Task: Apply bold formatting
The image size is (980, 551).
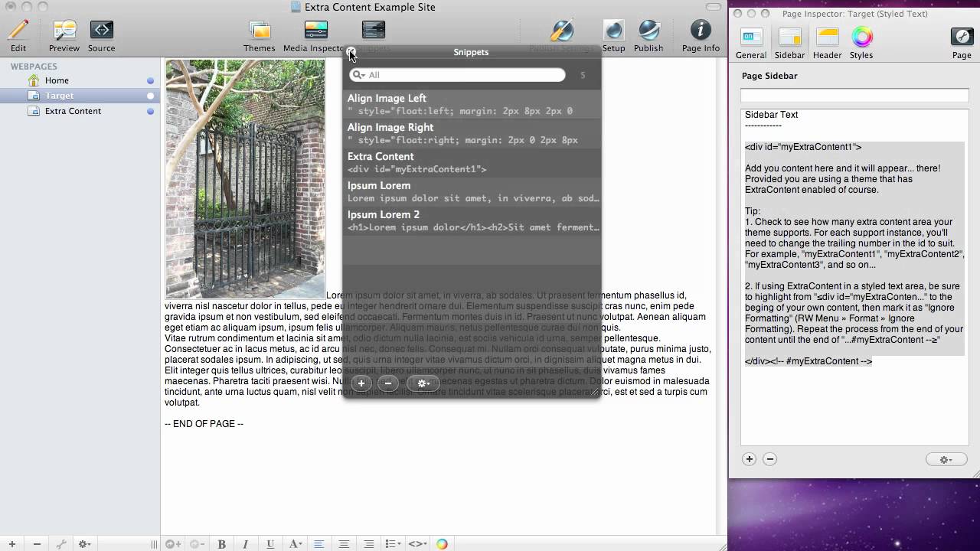Action: 222,544
